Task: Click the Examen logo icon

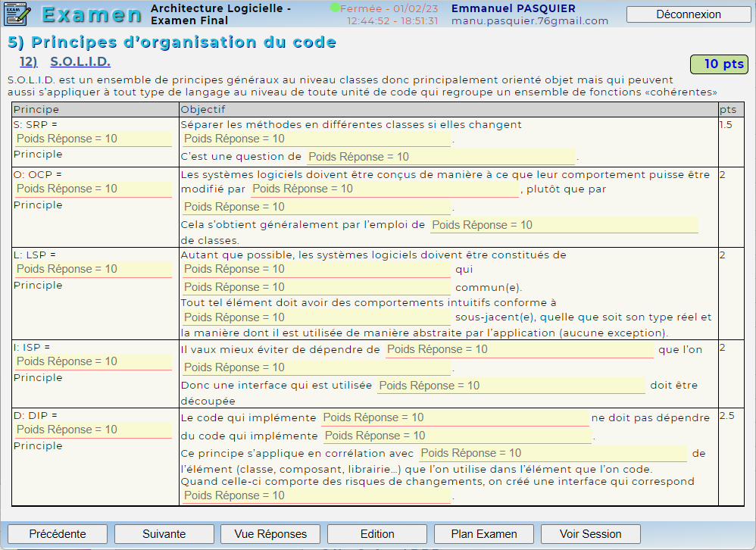Action: click(17, 14)
